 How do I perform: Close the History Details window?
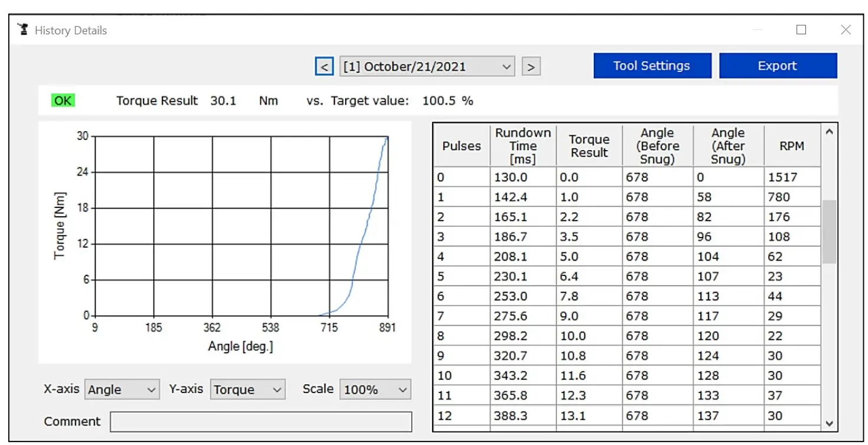846,30
